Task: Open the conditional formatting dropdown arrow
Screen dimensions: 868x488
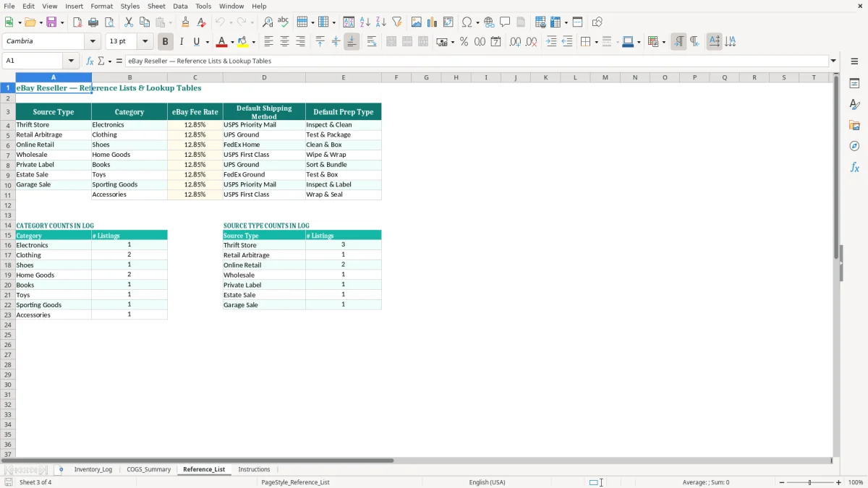Action: click(663, 42)
